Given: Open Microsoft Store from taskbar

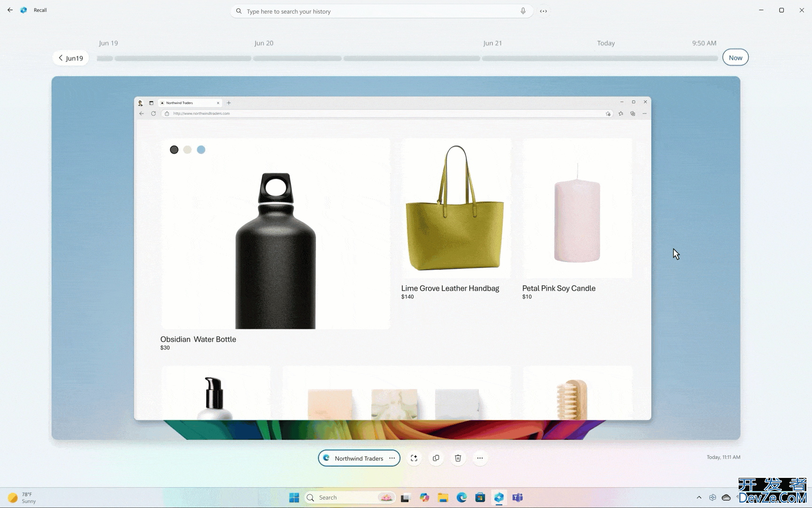Looking at the screenshot, I should tap(480, 498).
